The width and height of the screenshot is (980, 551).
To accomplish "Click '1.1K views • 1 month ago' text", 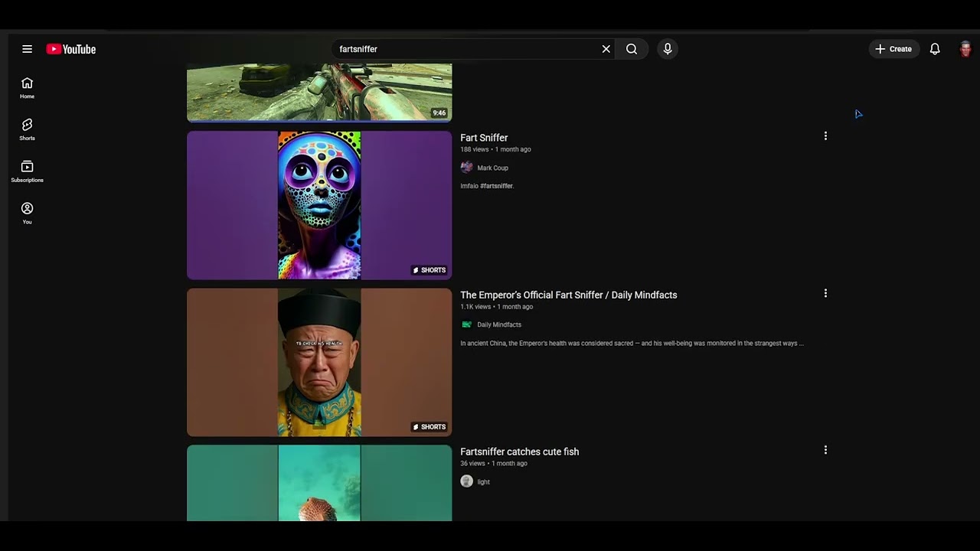I will point(496,307).
